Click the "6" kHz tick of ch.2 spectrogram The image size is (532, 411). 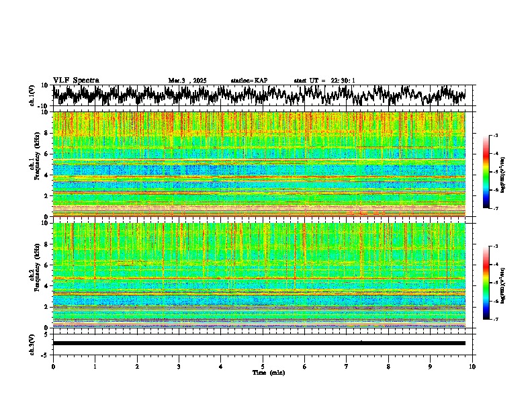47,265
